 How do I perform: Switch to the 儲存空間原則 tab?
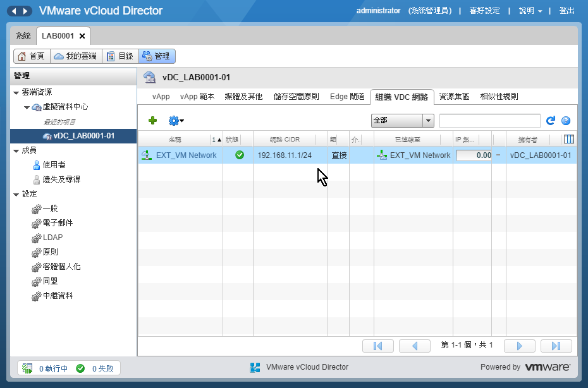pos(297,97)
